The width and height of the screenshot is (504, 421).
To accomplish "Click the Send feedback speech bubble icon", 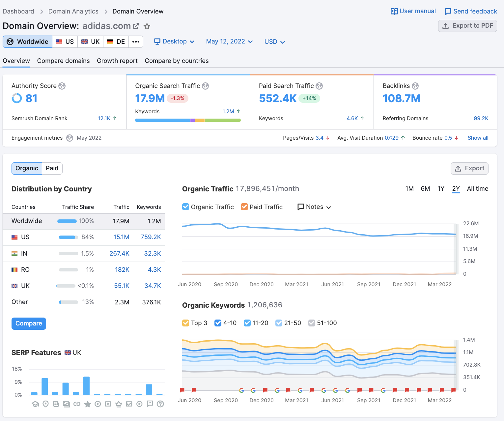I will [448, 12].
